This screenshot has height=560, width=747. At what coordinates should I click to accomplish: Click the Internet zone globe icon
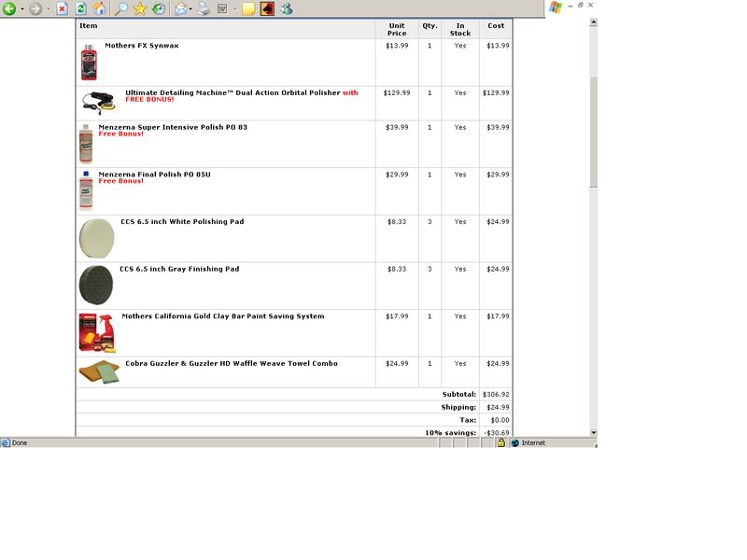point(515,442)
